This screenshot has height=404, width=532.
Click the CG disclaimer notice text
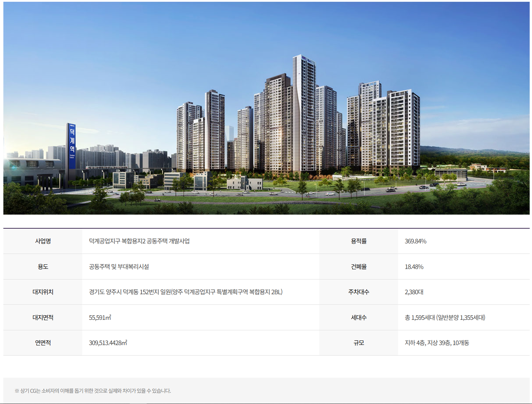point(93,391)
